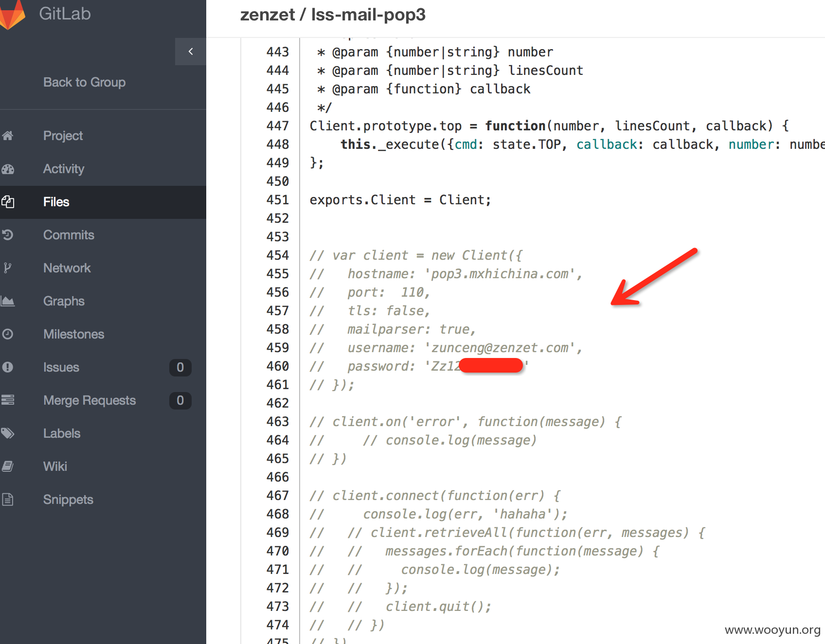
Task: Click the Merge Requests tasks icon
Action: [8, 400]
